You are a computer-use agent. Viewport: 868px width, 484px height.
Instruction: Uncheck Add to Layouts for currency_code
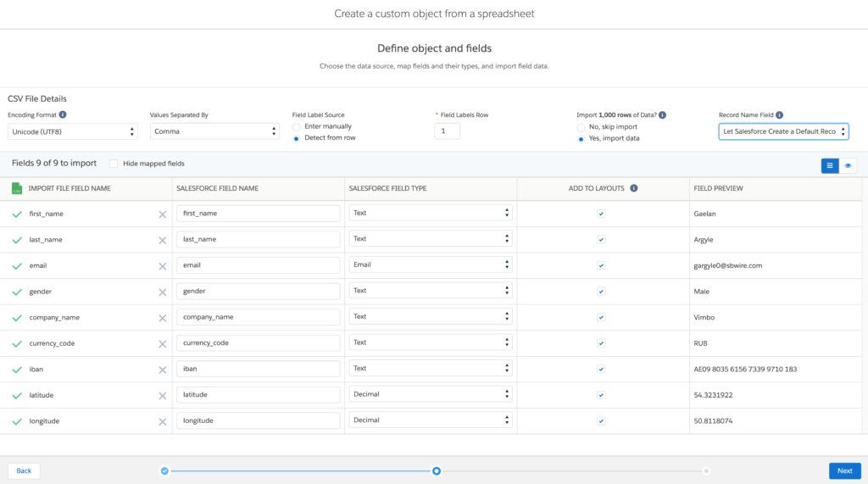click(601, 343)
